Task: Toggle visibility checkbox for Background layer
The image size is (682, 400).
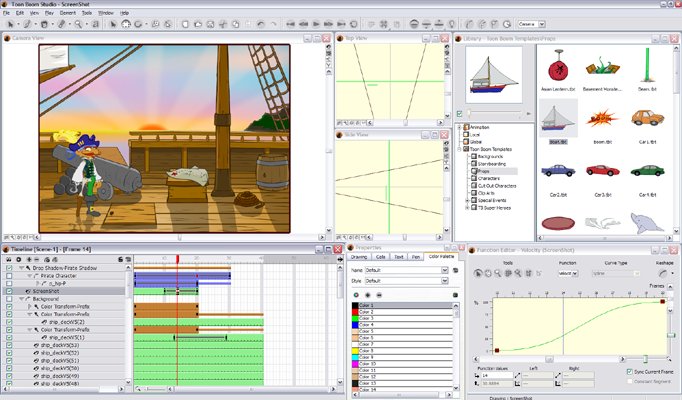Action: [9, 299]
